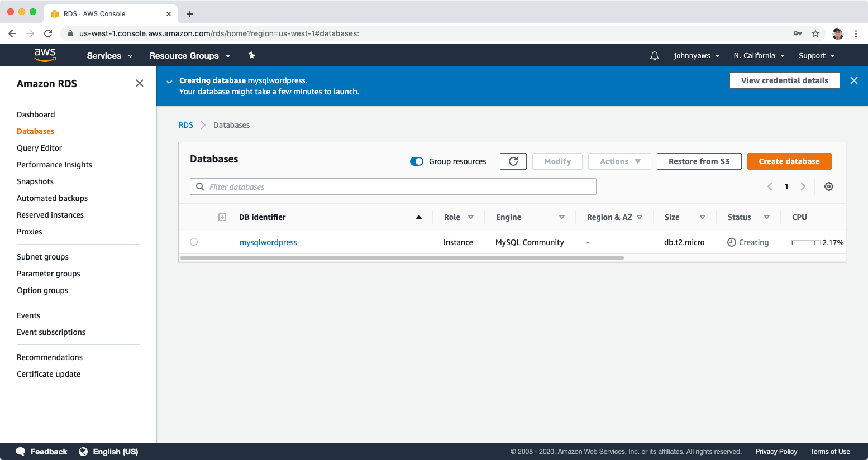Open Parameter groups
The width and height of the screenshot is (868, 460).
point(49,274)
